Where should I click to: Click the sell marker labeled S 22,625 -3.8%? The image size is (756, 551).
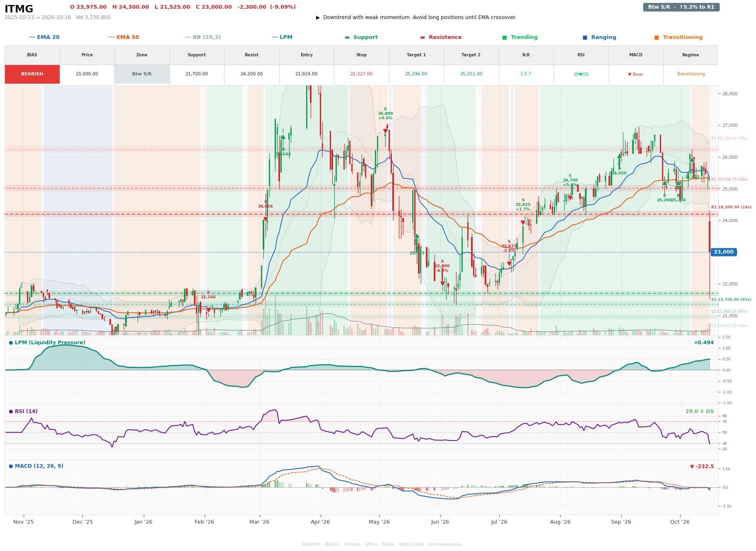tap(509, 264)
